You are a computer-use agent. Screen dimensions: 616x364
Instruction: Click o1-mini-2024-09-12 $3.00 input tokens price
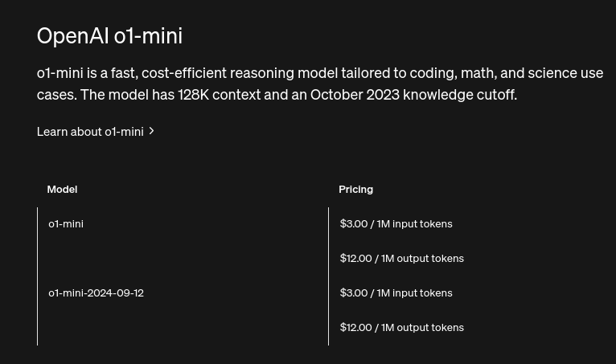click(x=396, y=293)
